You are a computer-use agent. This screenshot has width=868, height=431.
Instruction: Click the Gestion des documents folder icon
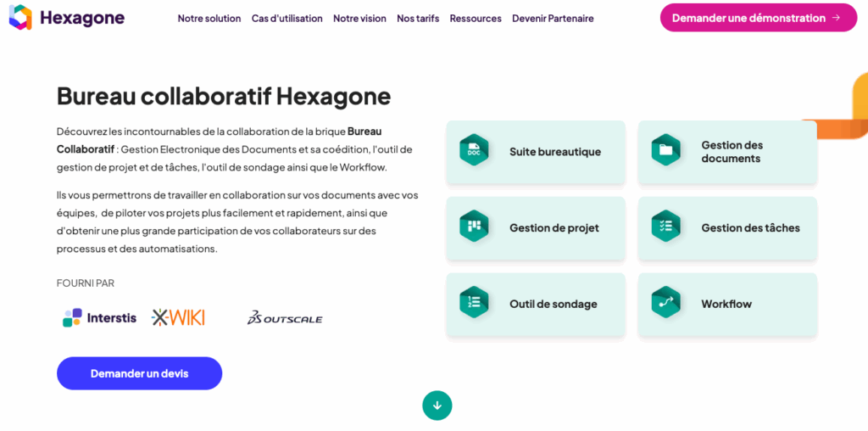[x=665, y=150]
